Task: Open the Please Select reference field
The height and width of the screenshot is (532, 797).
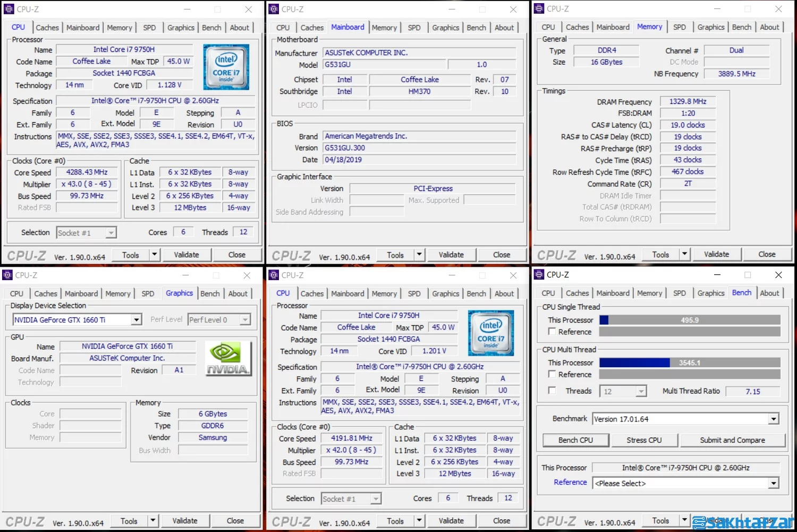Action: 774,483
